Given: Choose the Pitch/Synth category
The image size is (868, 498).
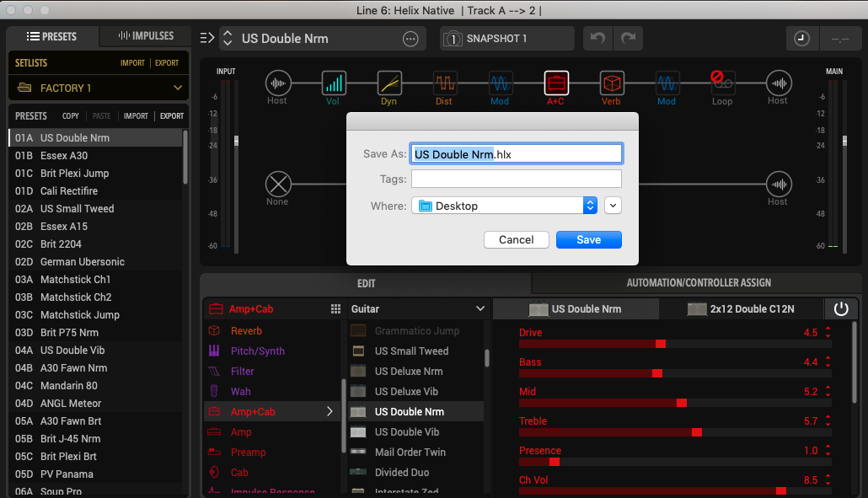Looking at the screenshot, I should tap(273, 351).
